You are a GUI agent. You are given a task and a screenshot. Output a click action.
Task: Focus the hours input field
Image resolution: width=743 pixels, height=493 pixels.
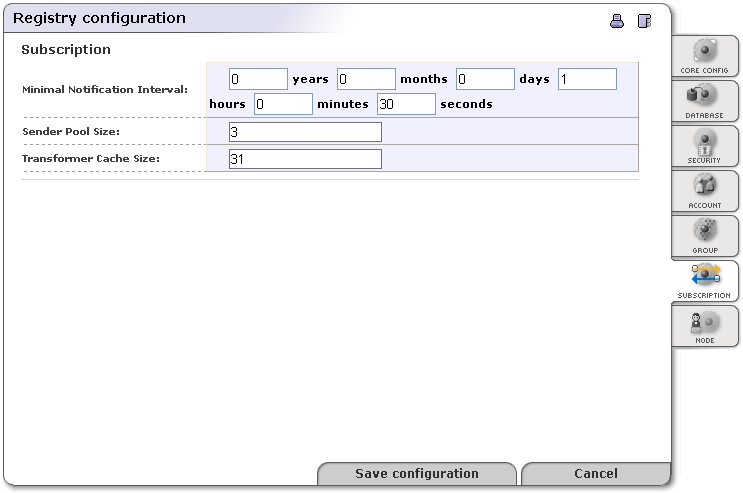587,79
